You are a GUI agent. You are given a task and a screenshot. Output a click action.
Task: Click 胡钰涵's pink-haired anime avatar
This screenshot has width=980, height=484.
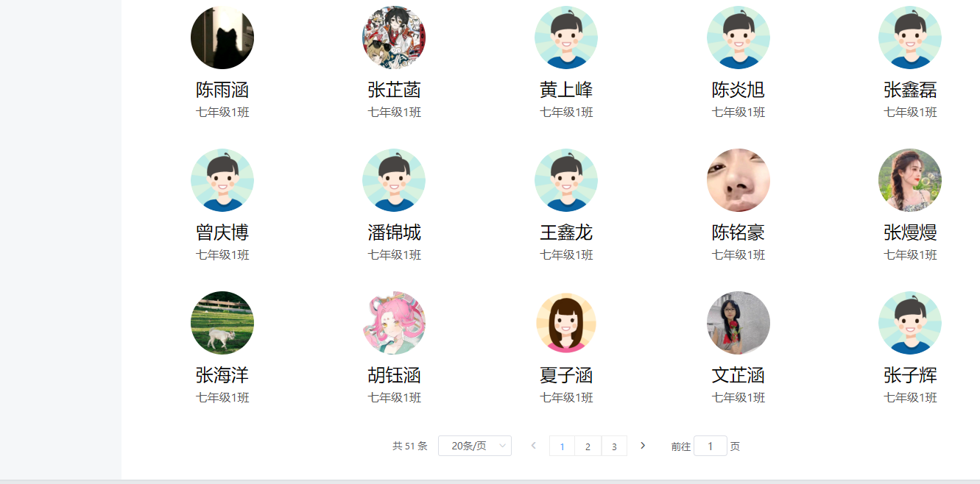(394, 323)
